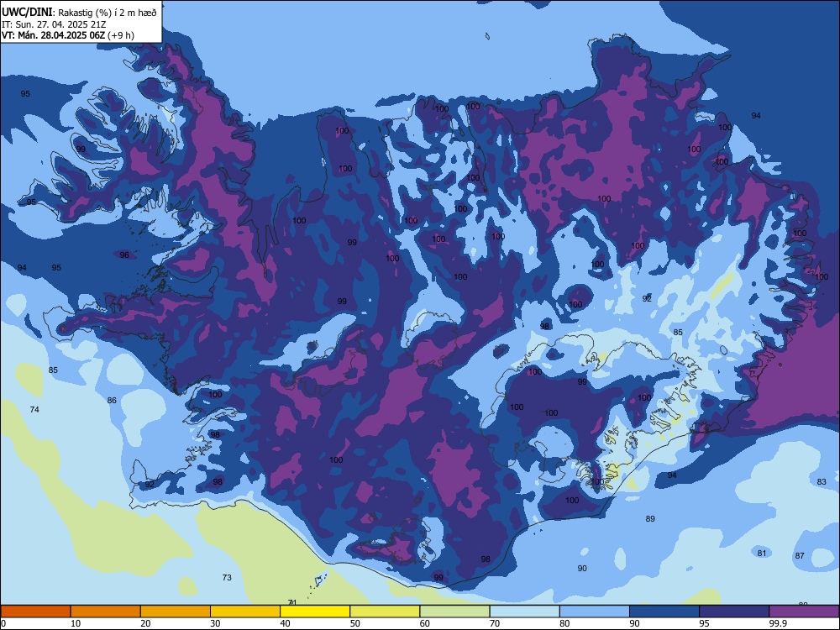Select the medium blue 90–95 legend swatch
Image resolution: width=840 pixels, height=630 pixels.
pos(664,612)
